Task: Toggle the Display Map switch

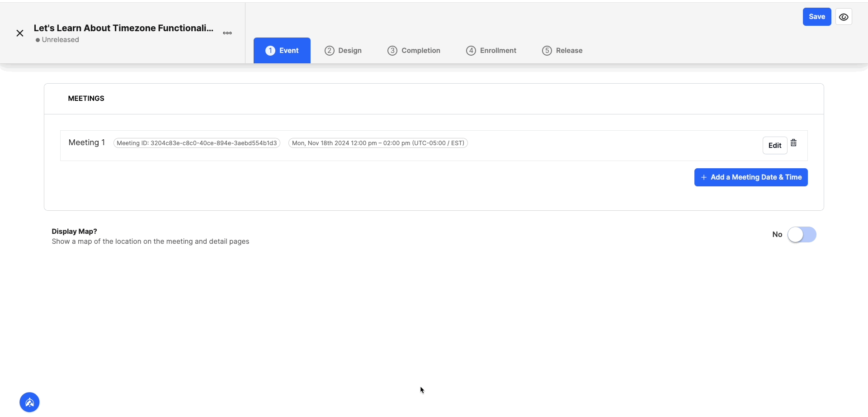Action: pos(802,235)
